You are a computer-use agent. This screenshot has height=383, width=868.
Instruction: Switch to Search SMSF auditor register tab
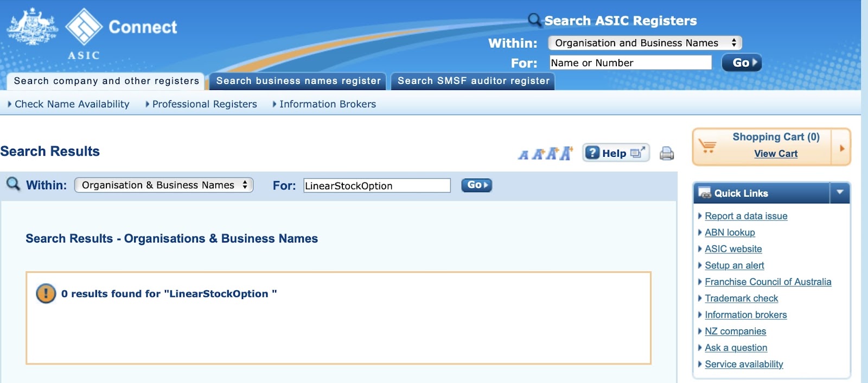[473, 81]
